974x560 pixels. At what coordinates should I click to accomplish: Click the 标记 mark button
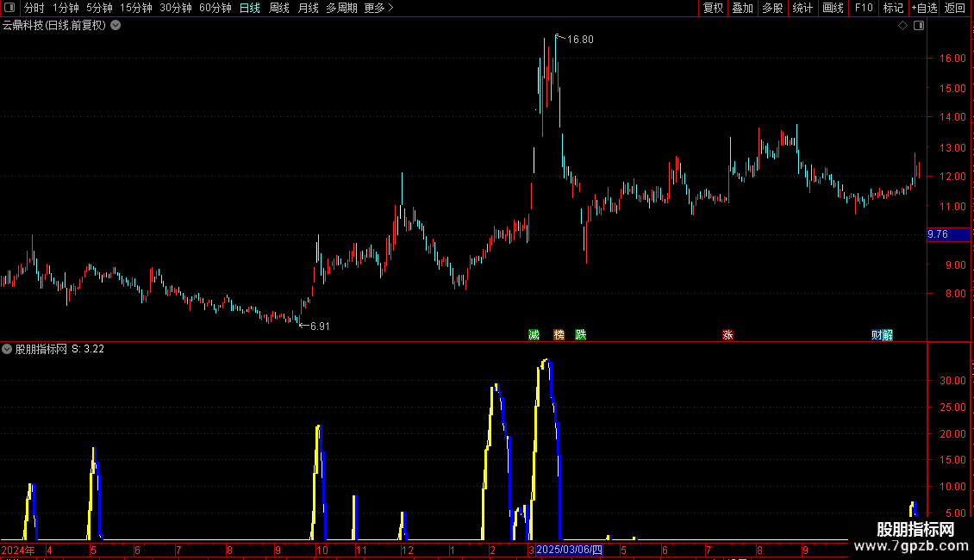[x=893, y=8]
